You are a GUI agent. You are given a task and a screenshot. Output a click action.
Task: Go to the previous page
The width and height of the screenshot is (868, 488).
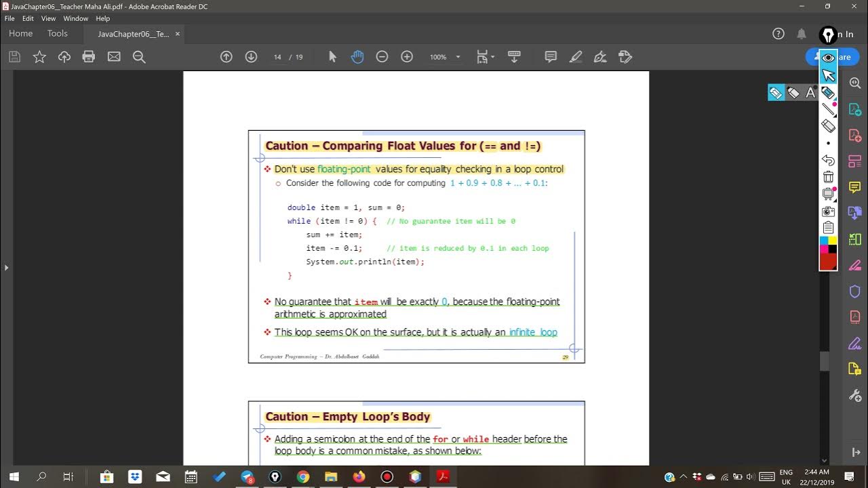point(226,57)
